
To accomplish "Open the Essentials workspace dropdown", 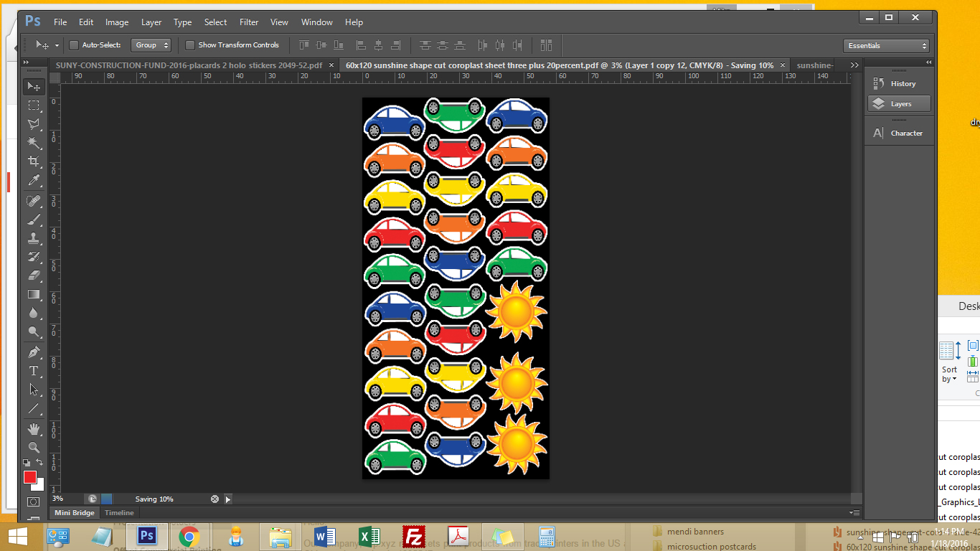I will coord(887,46).
